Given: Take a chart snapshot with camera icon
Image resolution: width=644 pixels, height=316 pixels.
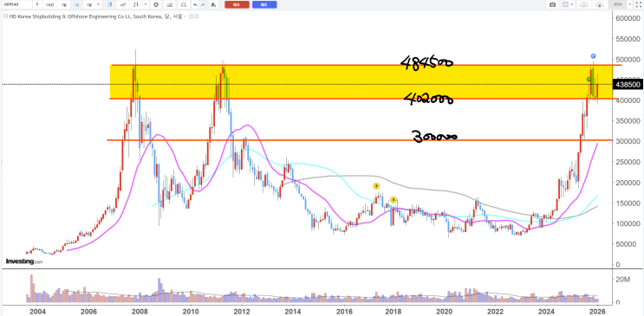Looking at the screenshot, I should click(x=552, y=4).
